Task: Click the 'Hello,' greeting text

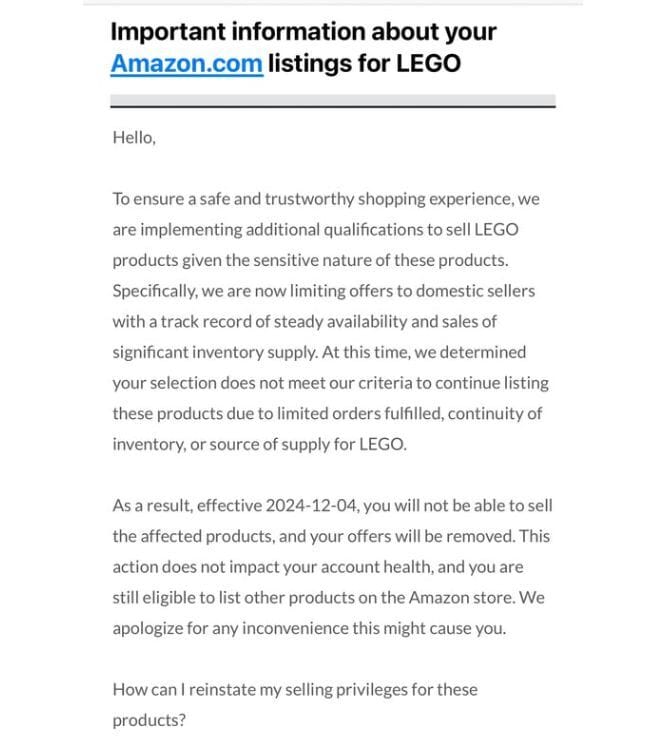Action: [x=134, y=138]
